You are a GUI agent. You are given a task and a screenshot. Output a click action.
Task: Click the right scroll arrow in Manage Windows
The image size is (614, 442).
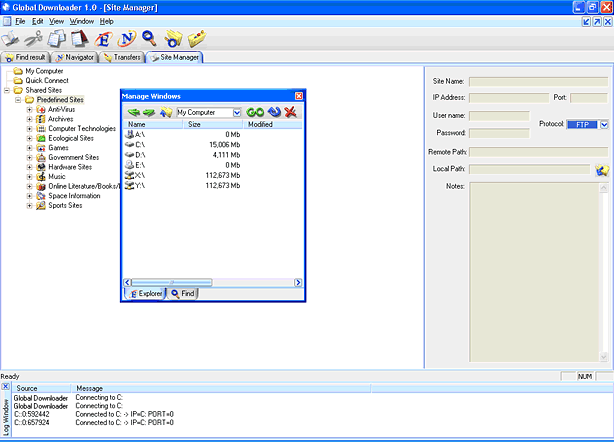pyautogui.click(x=298, y=282)
